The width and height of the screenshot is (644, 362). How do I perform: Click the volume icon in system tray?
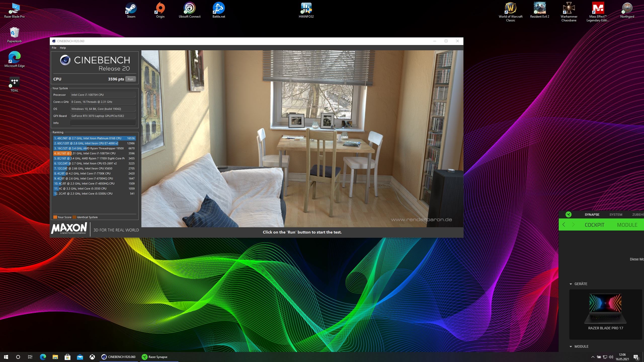coord(611,357)
